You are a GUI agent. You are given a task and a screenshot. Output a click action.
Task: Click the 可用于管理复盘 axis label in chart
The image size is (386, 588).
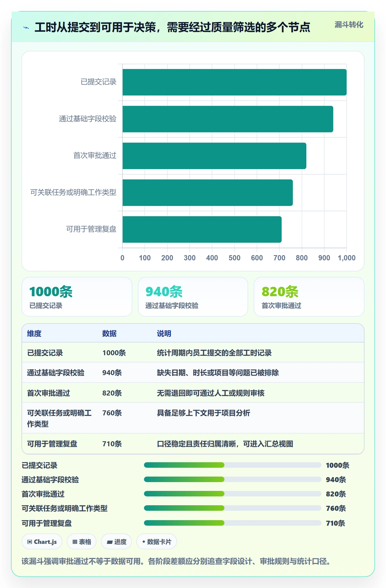[x=91, y=229]
